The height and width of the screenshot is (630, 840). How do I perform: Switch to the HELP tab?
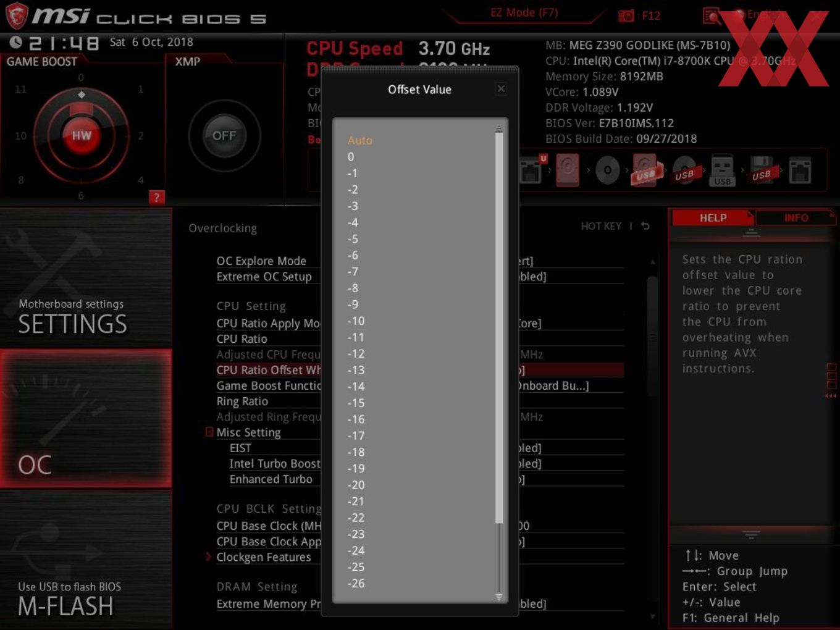click(713, 218)
